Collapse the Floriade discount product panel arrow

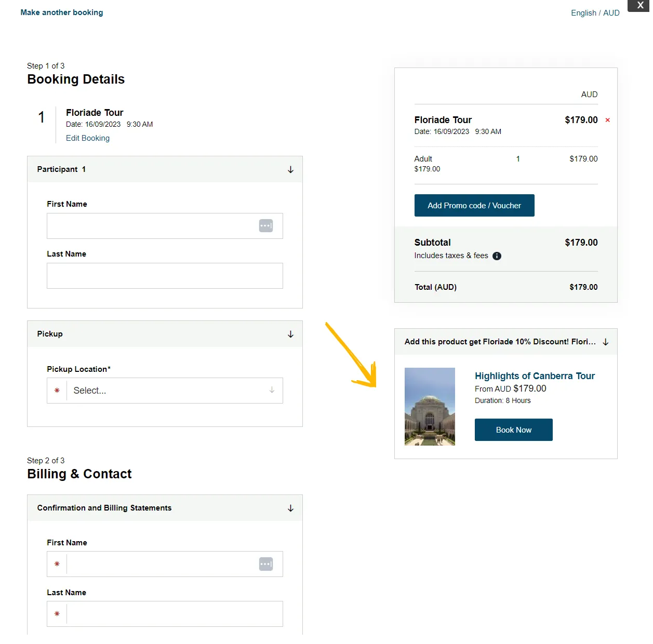pos(605,342)
